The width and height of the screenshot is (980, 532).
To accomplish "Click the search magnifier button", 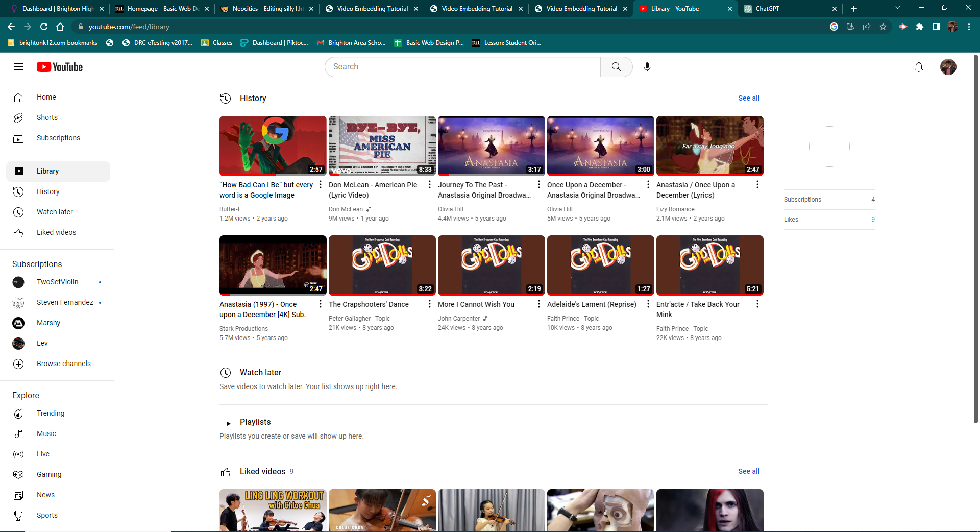I will 617,67.
